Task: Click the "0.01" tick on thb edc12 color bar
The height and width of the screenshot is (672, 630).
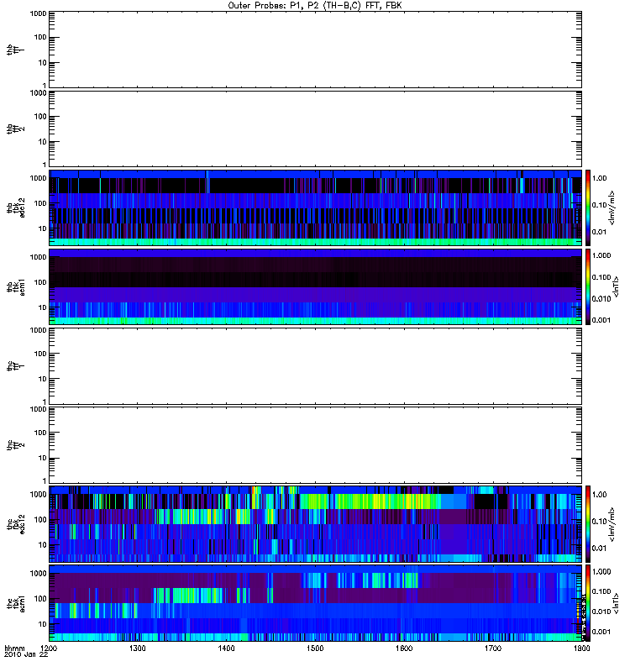Action: (599, 232)
